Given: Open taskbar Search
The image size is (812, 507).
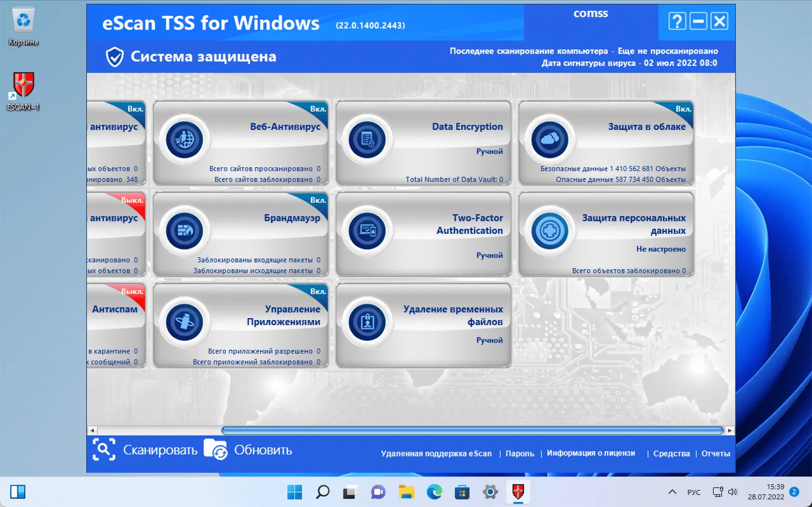Looking at the screenshot, I should 323,492.
